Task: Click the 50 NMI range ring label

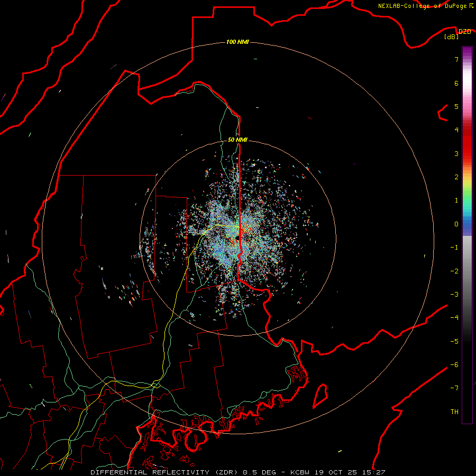Action: [237, 140]
